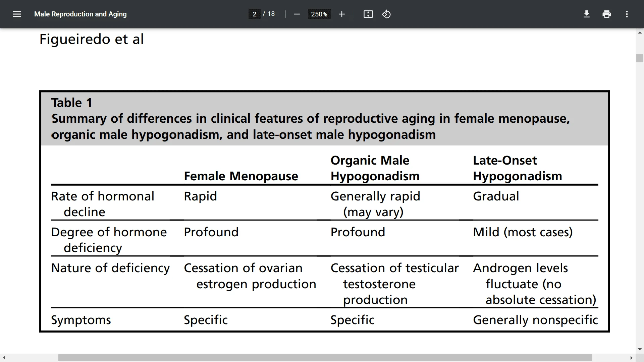The image size is (644, 362).
Task: Click the 'Rapid' cell
Action: click(200, 196)
